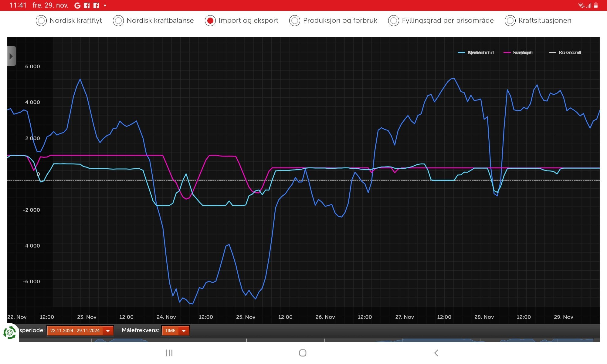Tap the Wi-Fi status icon
The image size is (607, 364).
tap(581, 5)
